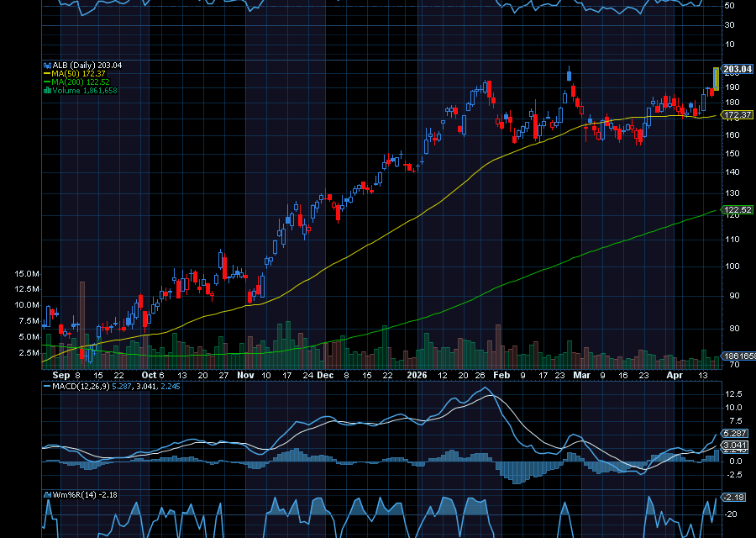Click the MACD line icon in the indicator panel

(x=47, y=386)
